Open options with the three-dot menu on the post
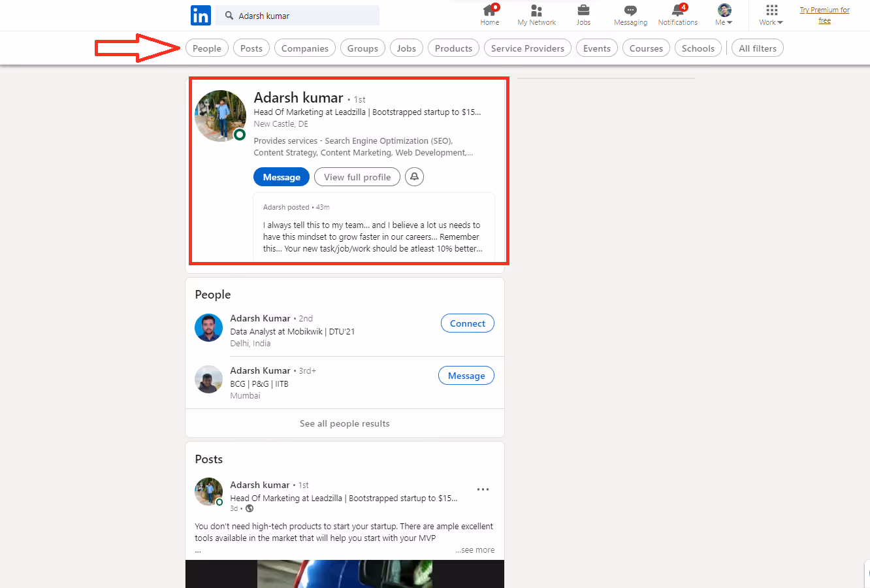The width and height of the screenshot is (870, 588). coord(483,489)
